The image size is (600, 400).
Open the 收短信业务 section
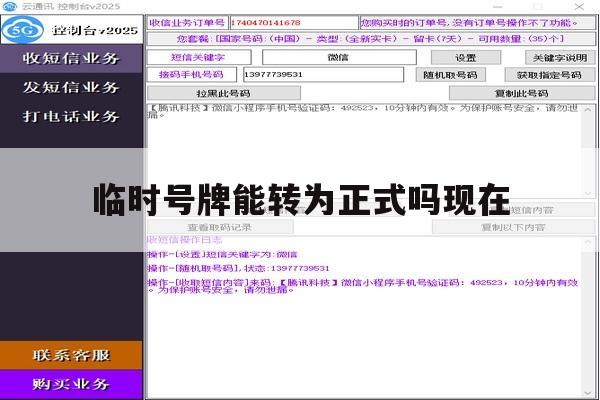click(x=71, y=59)
